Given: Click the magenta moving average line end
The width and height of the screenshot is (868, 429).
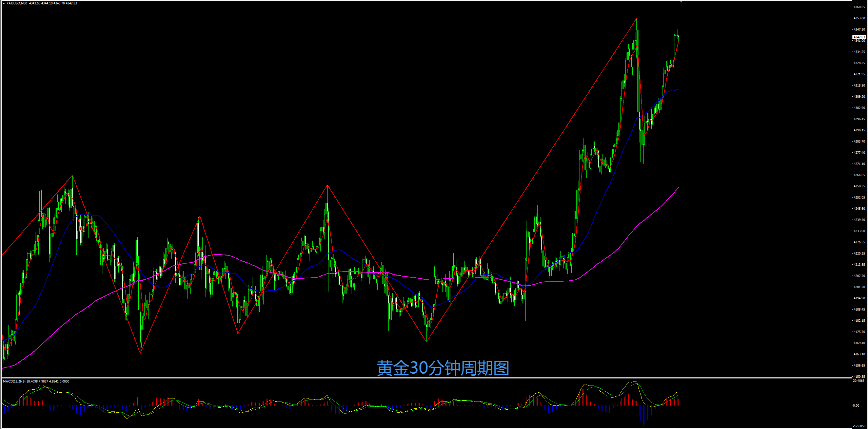Looking at the screenshot, I should tap(678, 188).
